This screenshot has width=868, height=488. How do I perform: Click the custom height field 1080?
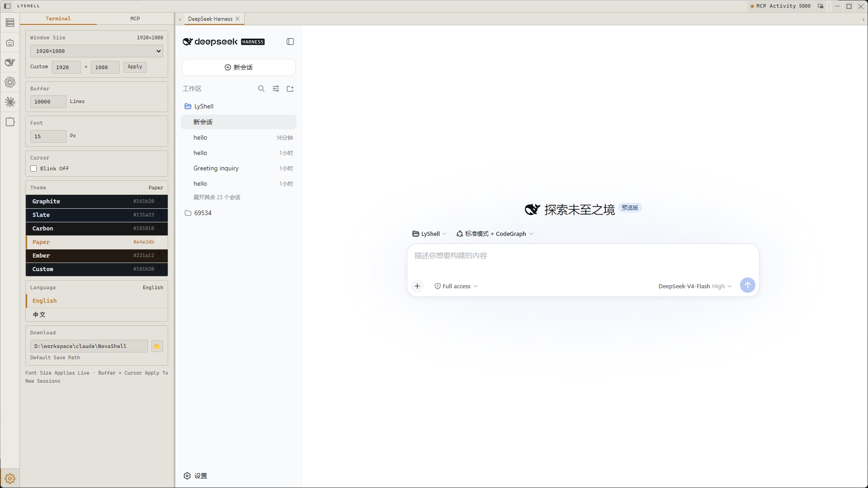tap(105, 67)
